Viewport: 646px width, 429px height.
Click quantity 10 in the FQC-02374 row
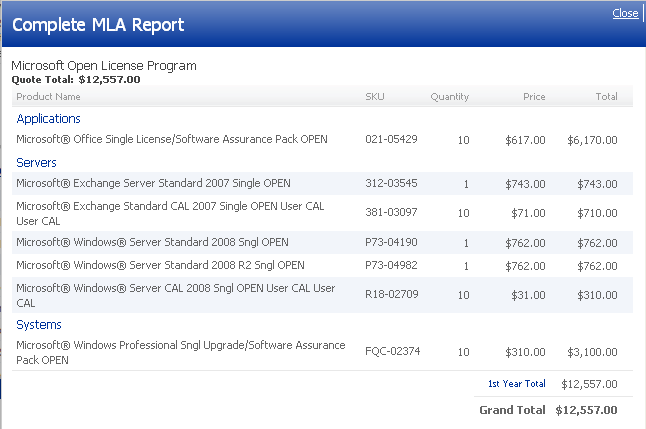click(463, 352)
